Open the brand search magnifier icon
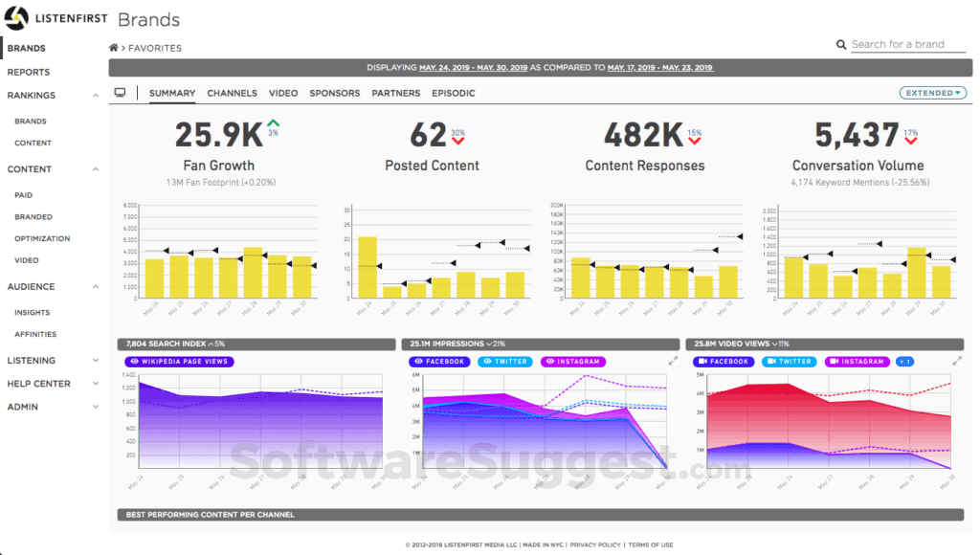The image size is (980, 555). pos(840,44)
